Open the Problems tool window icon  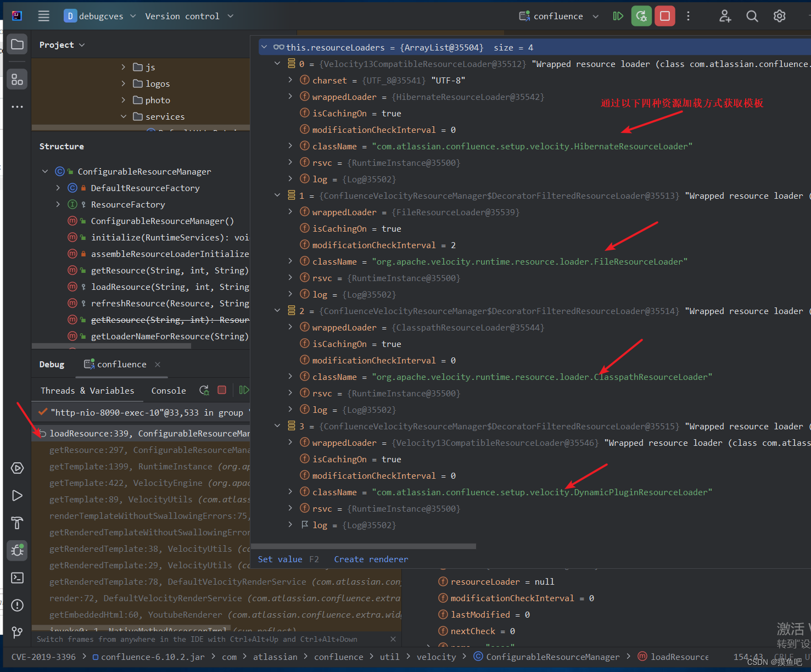point(16,605)
